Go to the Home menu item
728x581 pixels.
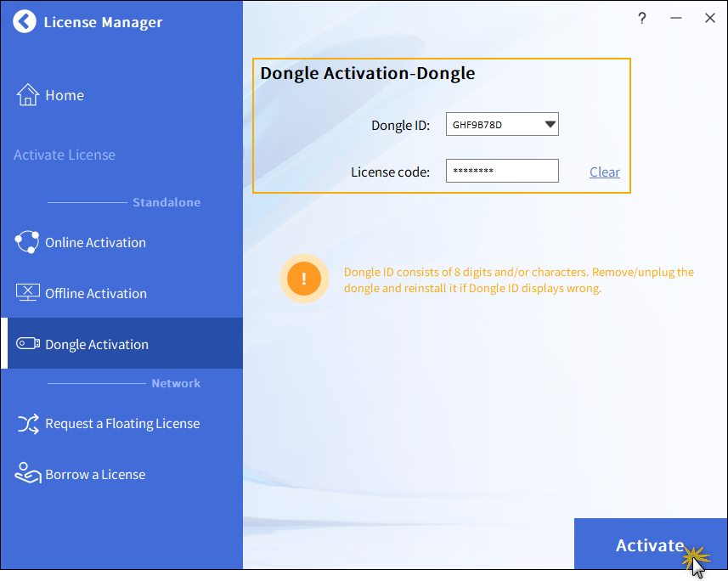coord(65,95)
